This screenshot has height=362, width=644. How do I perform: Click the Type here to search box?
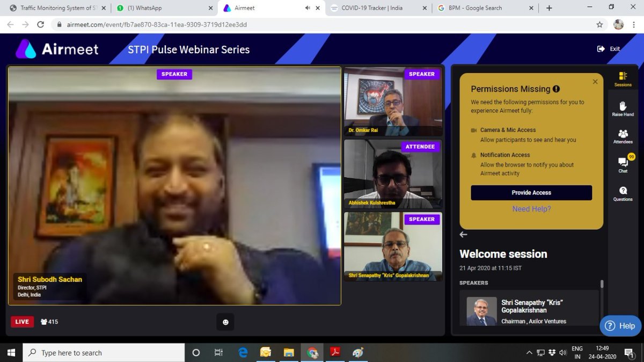point(104,352)
